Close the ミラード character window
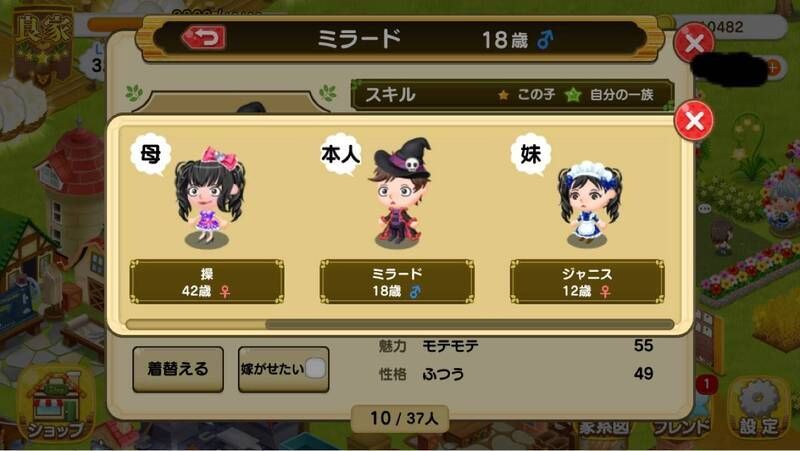 tap(694, 43)
